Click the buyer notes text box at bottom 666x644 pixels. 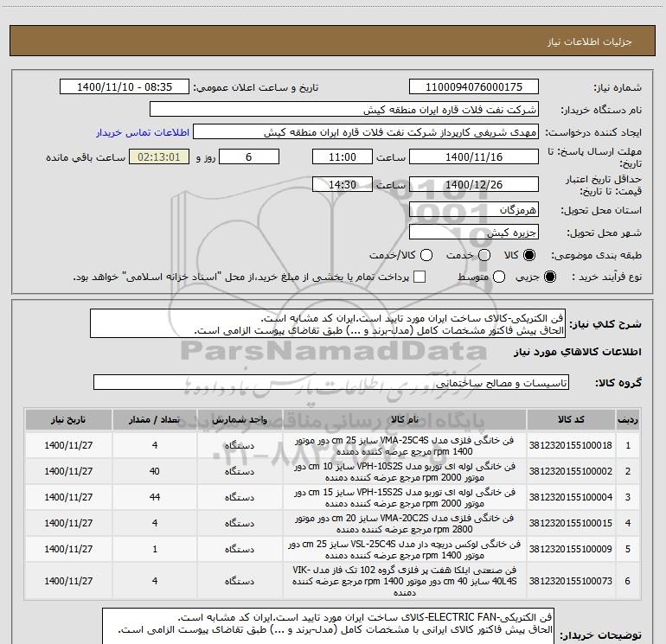coord(328,626)
